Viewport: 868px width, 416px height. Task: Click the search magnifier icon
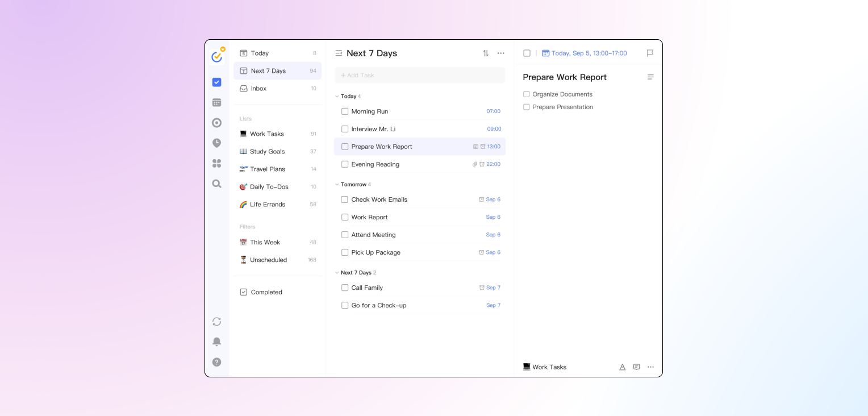tap(216, 184)
